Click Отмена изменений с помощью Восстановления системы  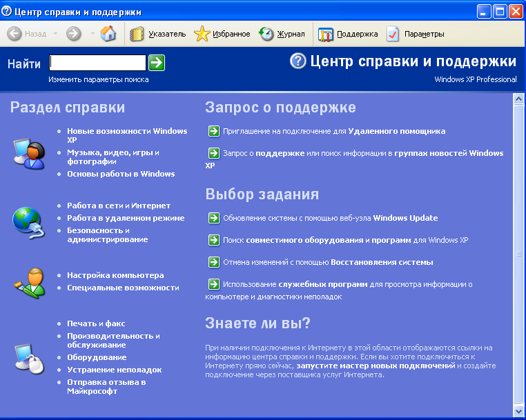pos(328,262)
